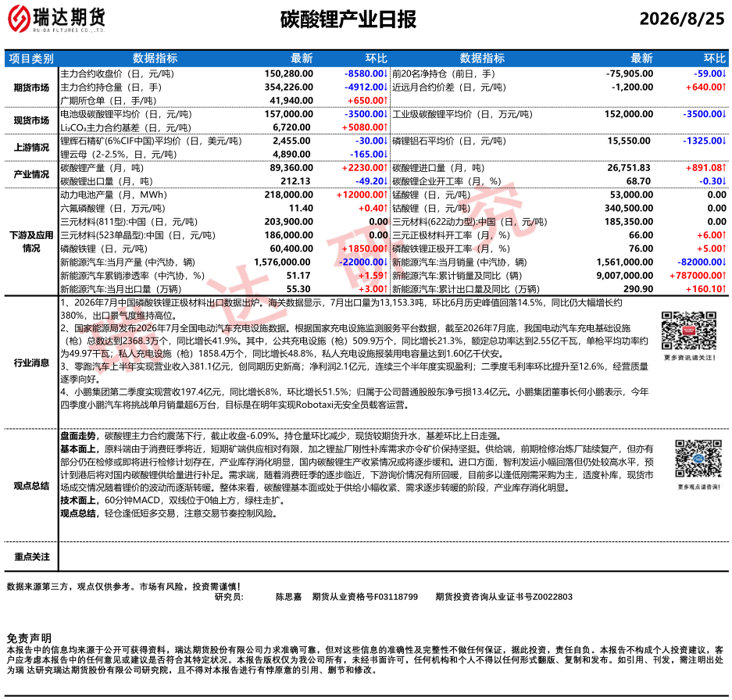Click the 主力合约收盘价 value 150,280.00
The width and height of the screenshot is (732, 700).
(288, 73)
